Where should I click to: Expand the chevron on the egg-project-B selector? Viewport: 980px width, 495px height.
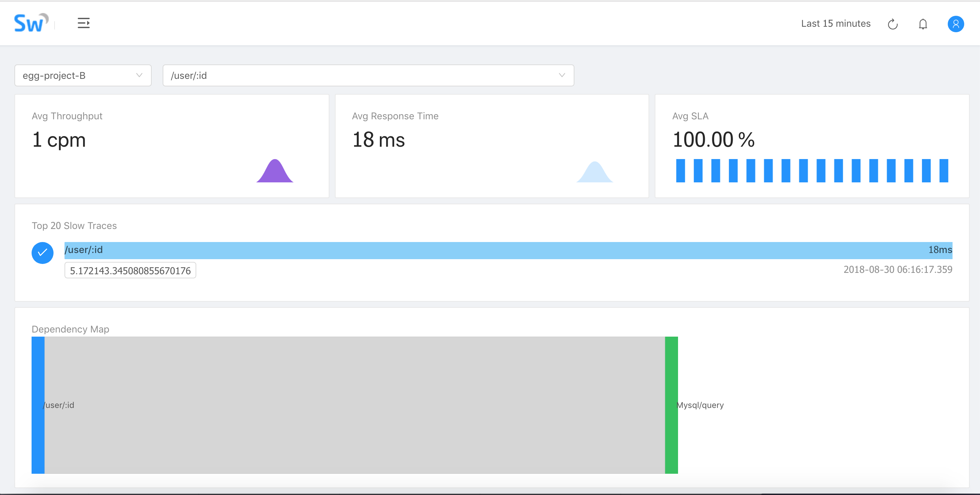139,75
